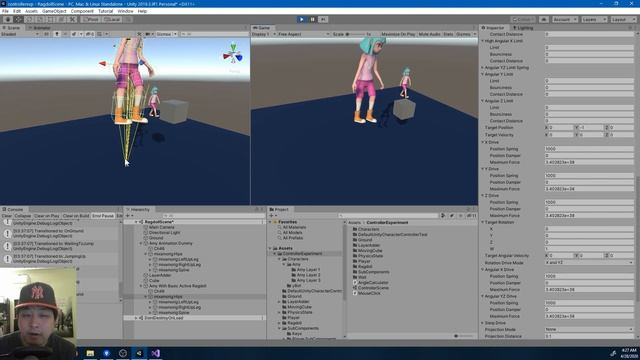The image size is (640, 360).
Task: Adjust the Project icon size slider
Action: tap(463, 336)
